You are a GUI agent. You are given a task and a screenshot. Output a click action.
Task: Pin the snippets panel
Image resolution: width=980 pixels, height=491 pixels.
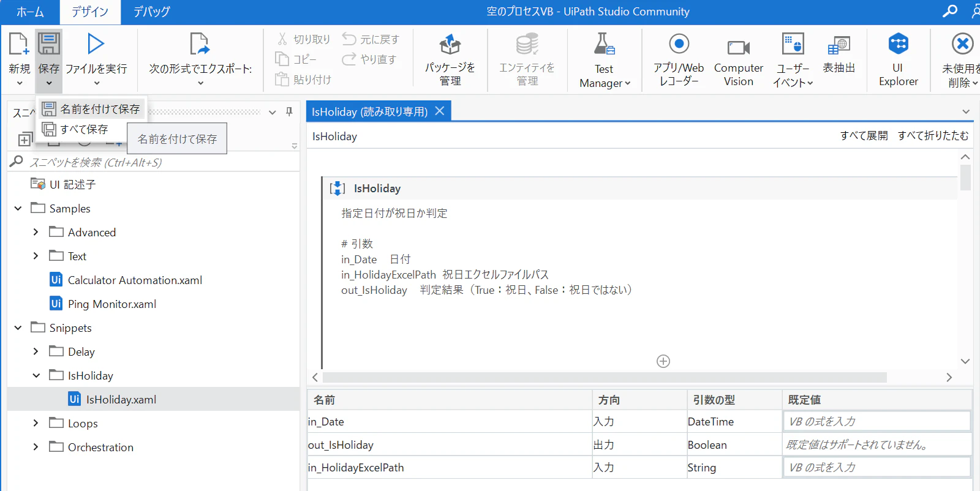click(289, 112)
